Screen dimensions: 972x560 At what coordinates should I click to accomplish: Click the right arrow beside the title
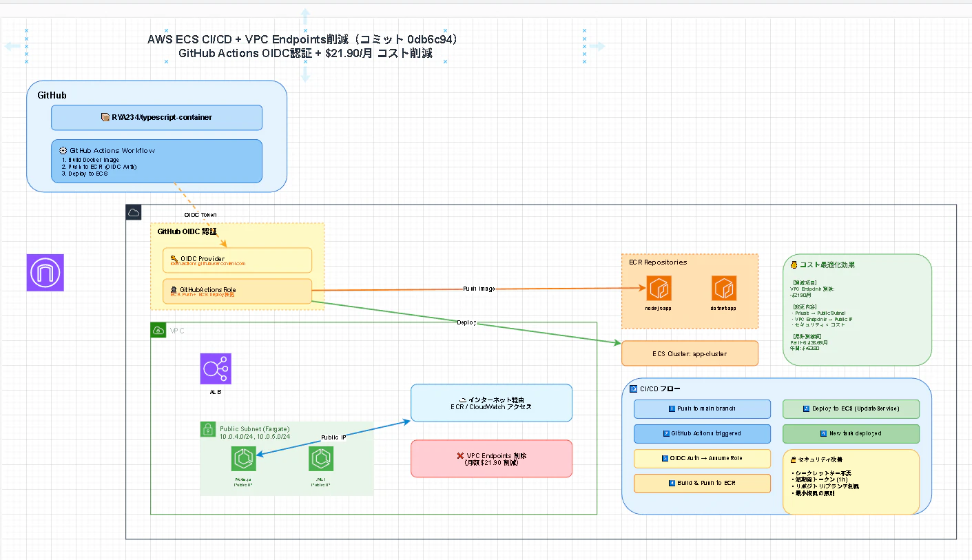(x=596, y=46)
